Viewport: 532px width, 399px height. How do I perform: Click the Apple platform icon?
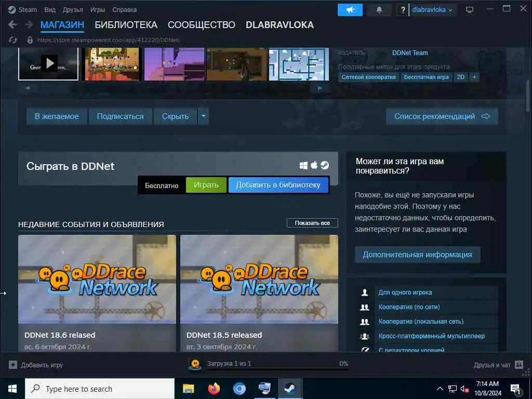click(314, 165)
